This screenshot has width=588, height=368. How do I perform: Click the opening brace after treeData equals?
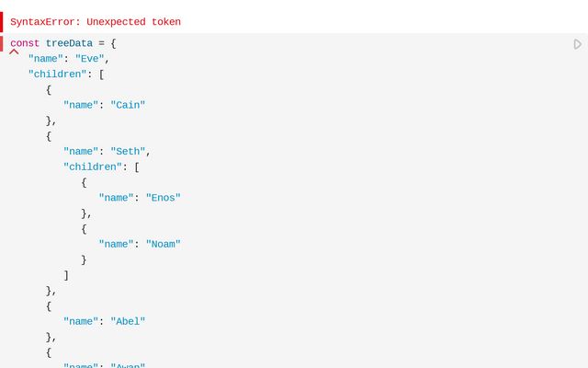pos(114,43)
